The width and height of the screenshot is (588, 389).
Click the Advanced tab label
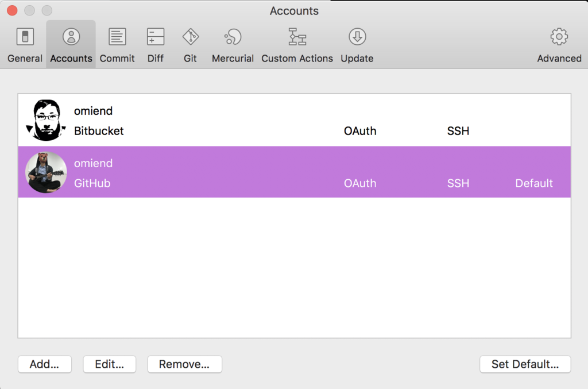click(x=559, y=59)
